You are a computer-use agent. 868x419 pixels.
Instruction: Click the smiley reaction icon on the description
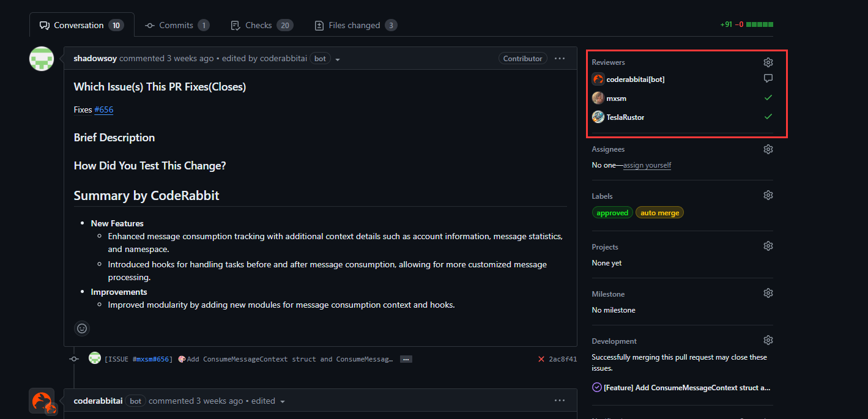click(x=82, y=328)
